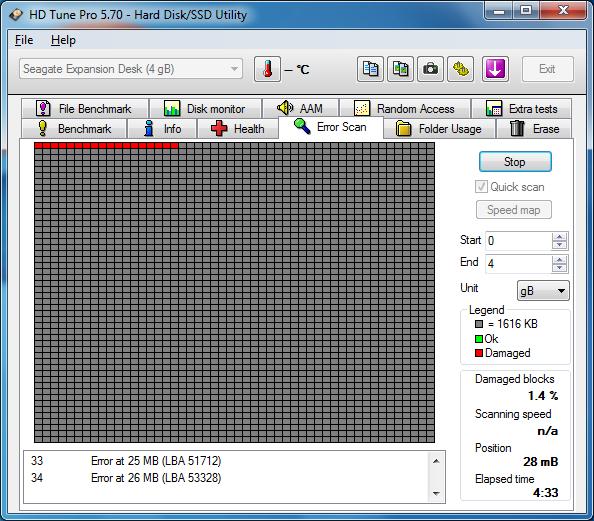Click the copy screenshot to clipboard icon
The width and height of the screenshot is (594, 521).
(400, 69)
